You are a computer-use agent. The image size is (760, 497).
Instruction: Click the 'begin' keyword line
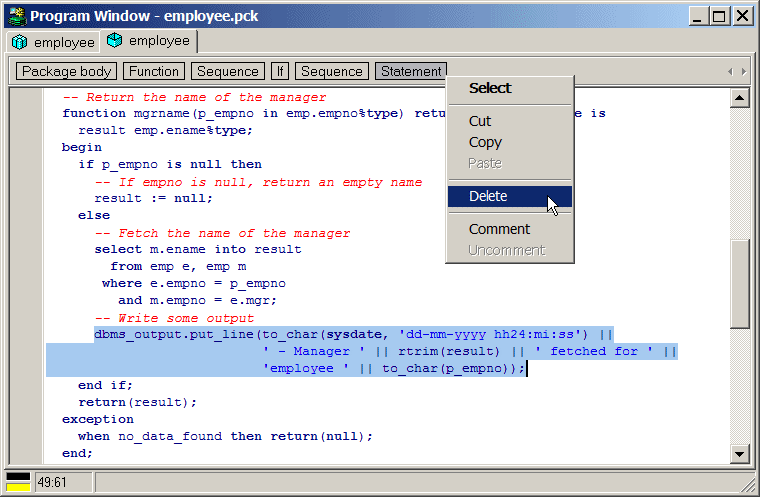(x=81, y=147)
